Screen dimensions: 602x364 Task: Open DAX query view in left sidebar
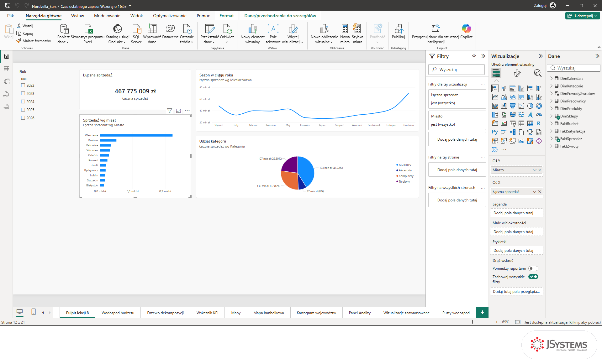point(7,94)
